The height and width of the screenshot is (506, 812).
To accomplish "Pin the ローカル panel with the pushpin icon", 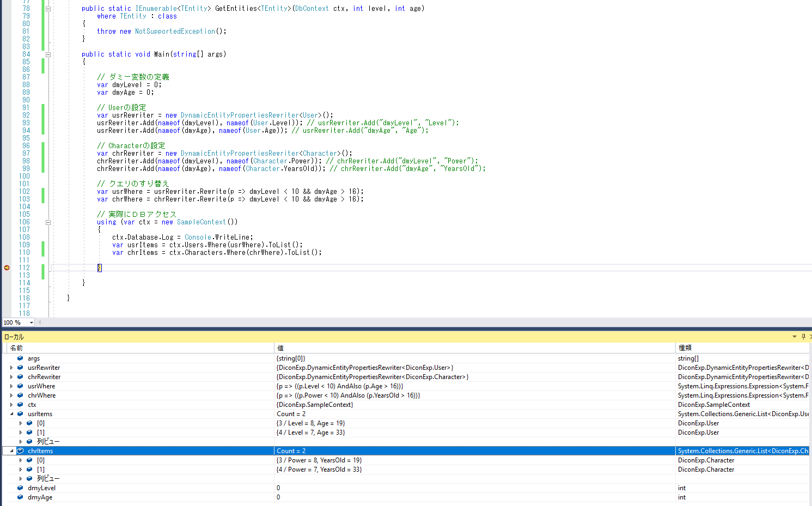I will [803, 337].
